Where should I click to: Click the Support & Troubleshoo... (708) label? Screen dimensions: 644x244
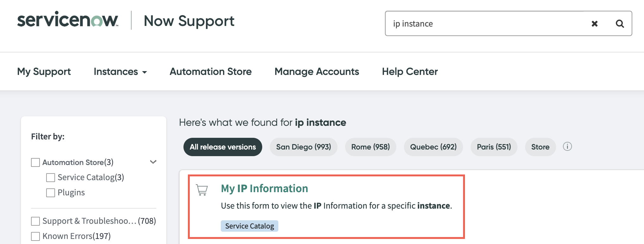click(x=99, y=221)
